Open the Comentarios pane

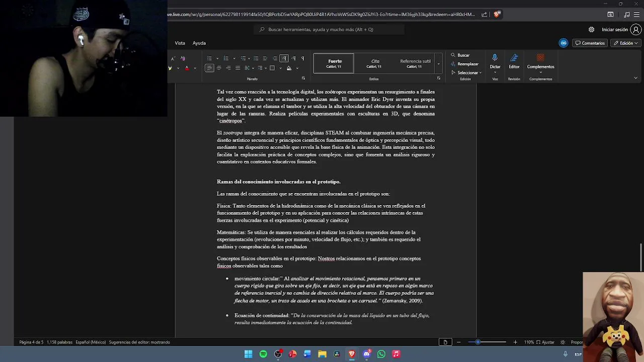tap(590, 43)
